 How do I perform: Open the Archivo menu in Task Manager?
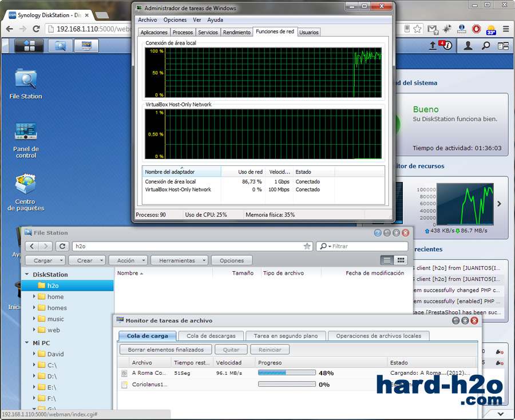pos(148,19)
